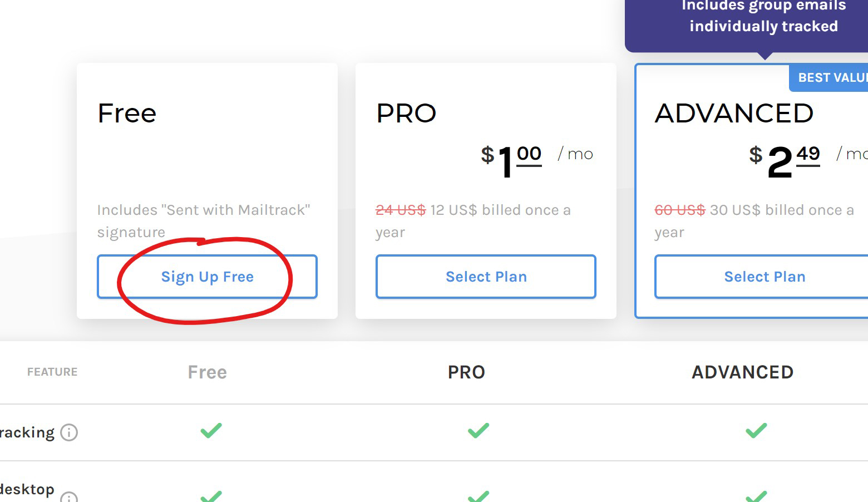This screenshot has width=868, height=502.
Task: Click the Free column header in comparison table
Action: pyautogui.click(x=207, y=372)
